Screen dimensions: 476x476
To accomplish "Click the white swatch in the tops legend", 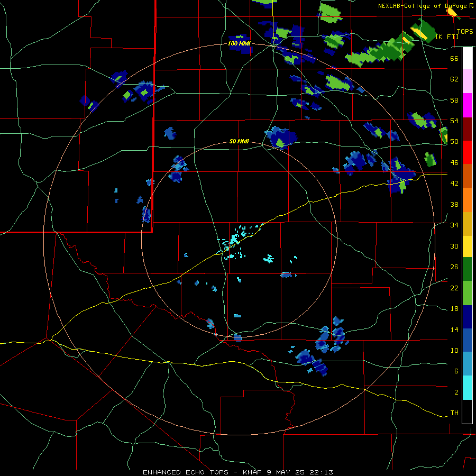I will tap(467, 58).
